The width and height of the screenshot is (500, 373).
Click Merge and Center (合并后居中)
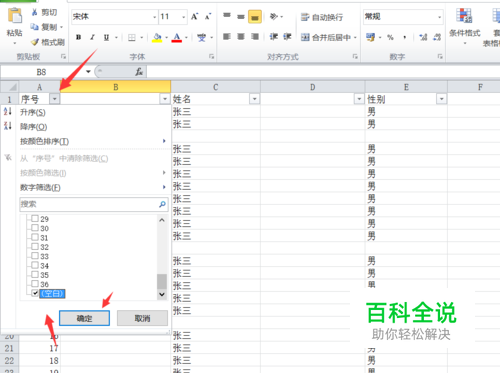point(326,37)
